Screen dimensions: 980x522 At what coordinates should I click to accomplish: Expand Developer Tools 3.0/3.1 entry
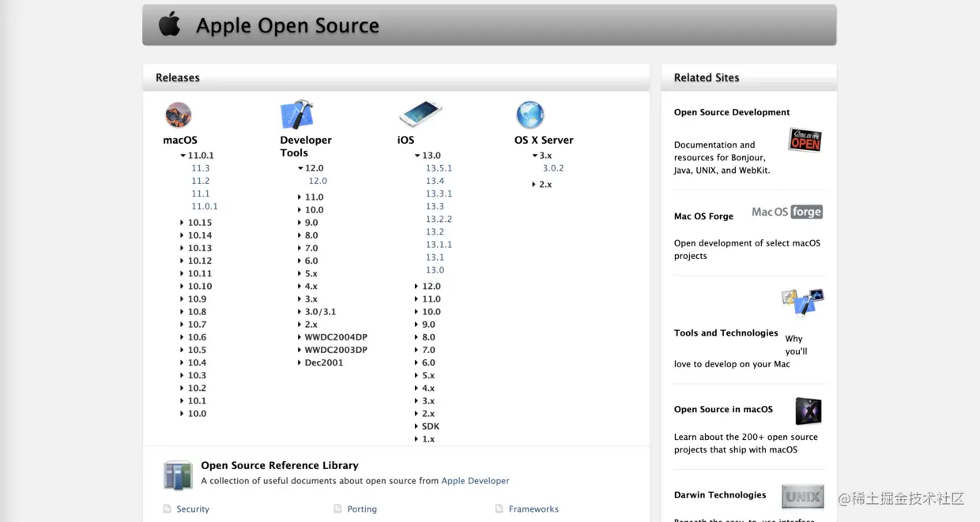tap(300, 312)
